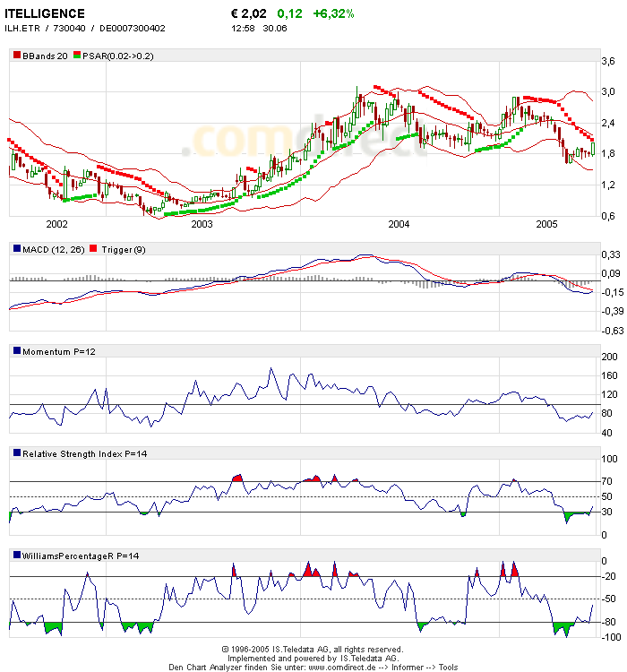Click the 120 Momentum axis label

609,395
